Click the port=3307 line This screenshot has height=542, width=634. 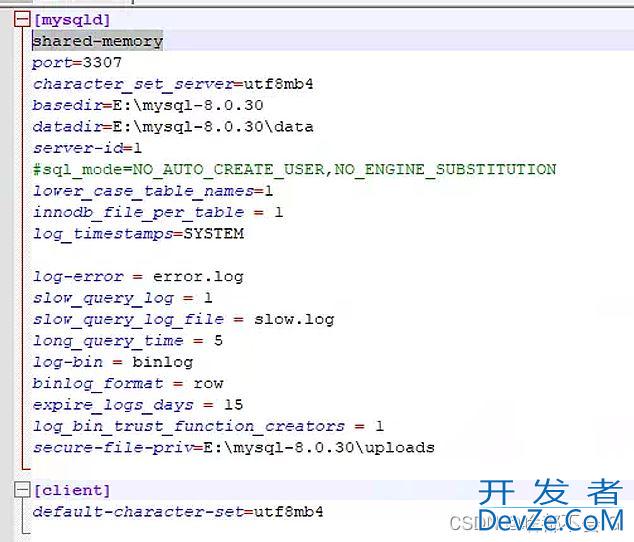pos(77,62)
